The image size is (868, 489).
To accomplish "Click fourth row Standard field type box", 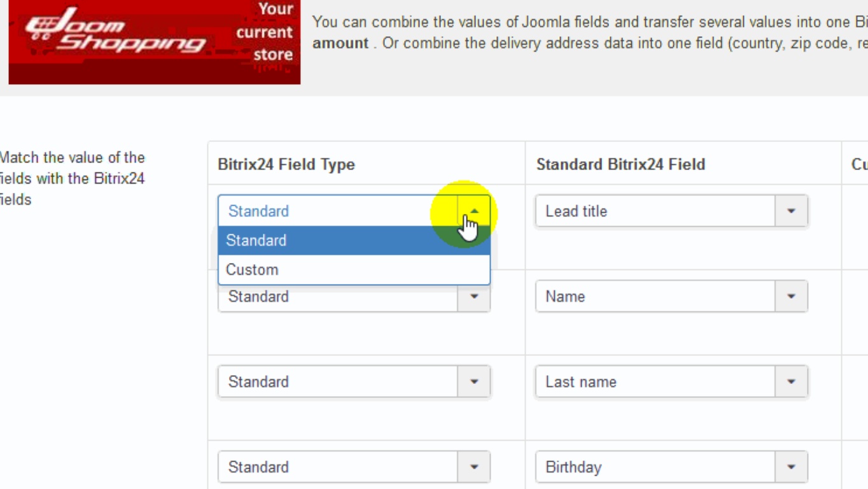I will 337,467.
